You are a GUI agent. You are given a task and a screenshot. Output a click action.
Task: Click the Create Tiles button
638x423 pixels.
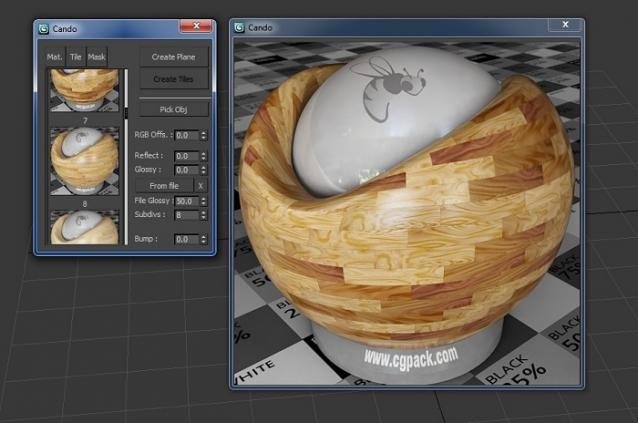pos(173,79)
